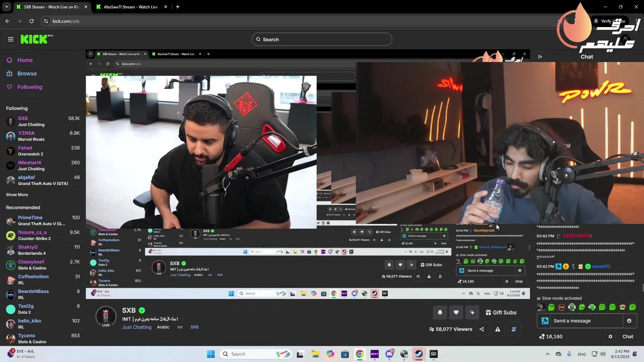644x362 pixels.
Task: Expand following list with Show More
Action: 17,195
